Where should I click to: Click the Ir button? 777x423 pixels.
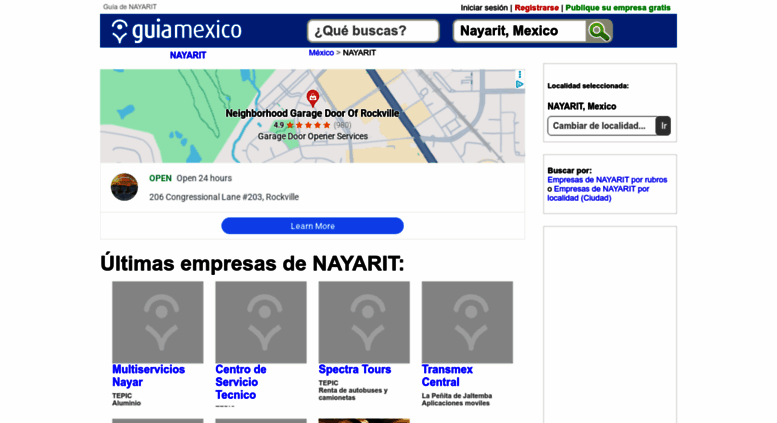pos(664,126)
